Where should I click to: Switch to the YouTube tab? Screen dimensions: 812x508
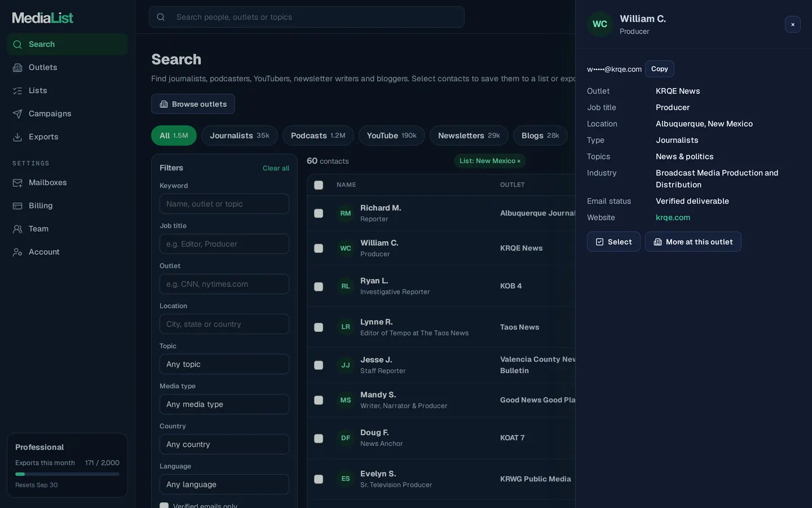pyautogui.click(x=392, y=135)
